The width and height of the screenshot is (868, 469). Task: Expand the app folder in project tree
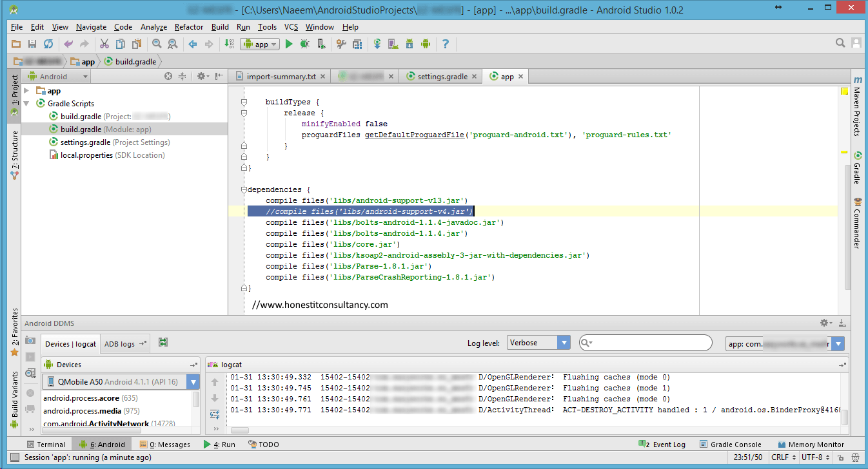pyautogui.click(x=26, y=91)
